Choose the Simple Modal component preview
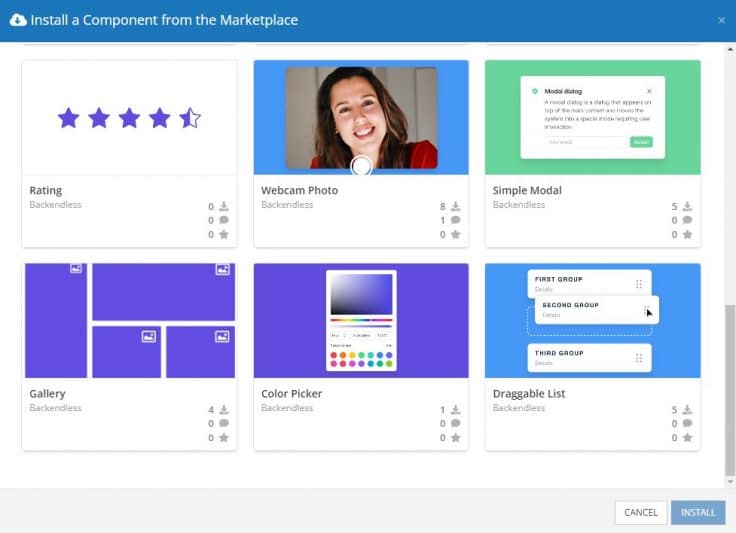Screen dimensions: 736x533 593,118
